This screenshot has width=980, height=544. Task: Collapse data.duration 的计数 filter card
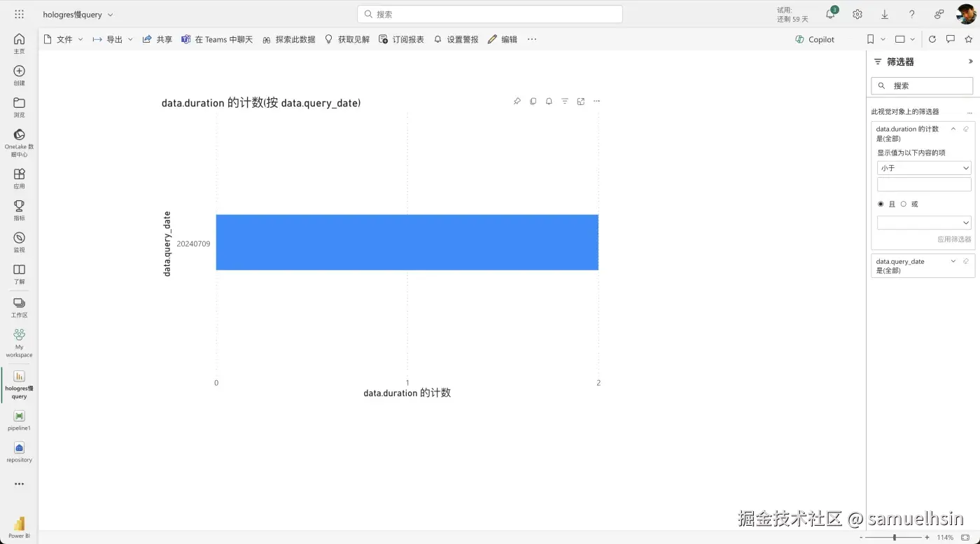point(953,129)
